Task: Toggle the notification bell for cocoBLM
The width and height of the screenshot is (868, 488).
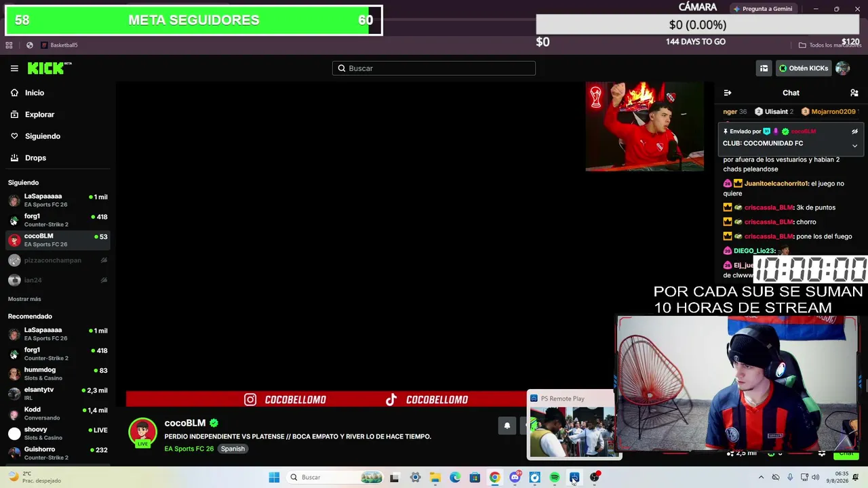Action: tap(507, 426)
